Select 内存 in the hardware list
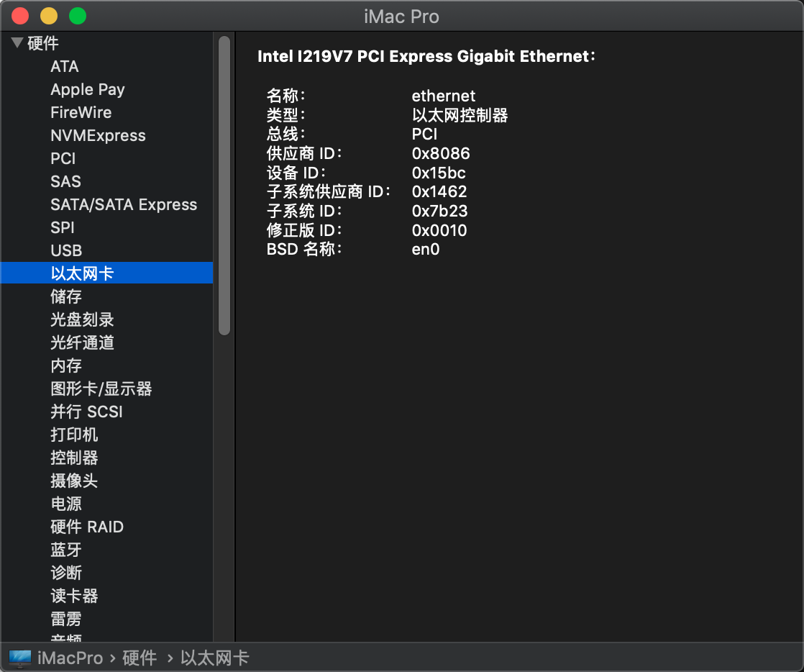Screen dimensions: 804x672 [x=66, y=365]
